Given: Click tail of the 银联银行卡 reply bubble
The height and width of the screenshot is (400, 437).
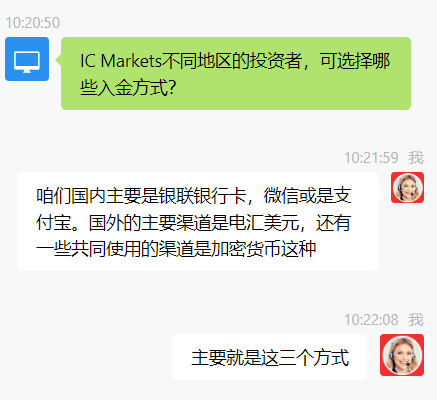Looking at the screenshot, I should pos(381,195).
